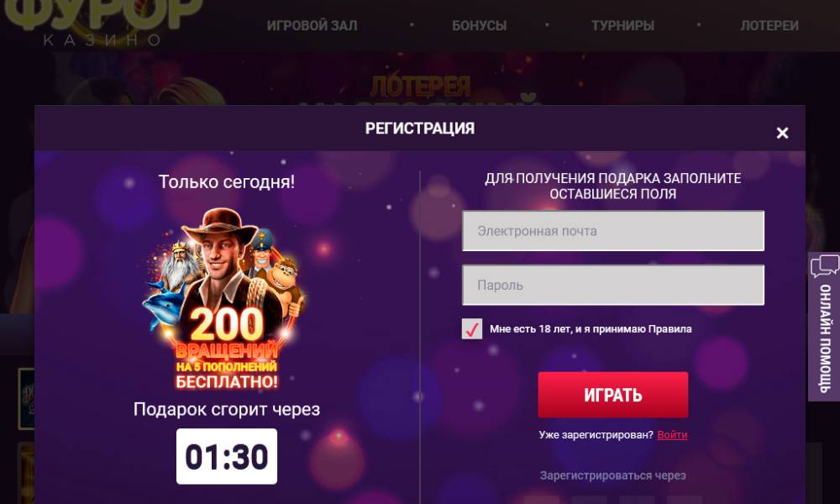Image resolution: width=840 pixels, height=504 pixels.
Task: Click the ЛОТЕРЕЯ banner heading behind the dialog
Action: pos(421,87)
